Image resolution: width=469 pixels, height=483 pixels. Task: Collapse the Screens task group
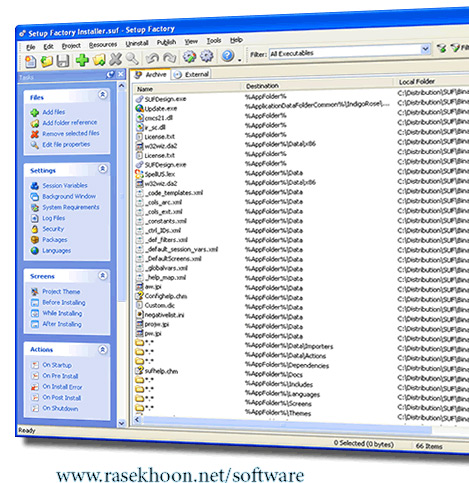tap(103, 275)
